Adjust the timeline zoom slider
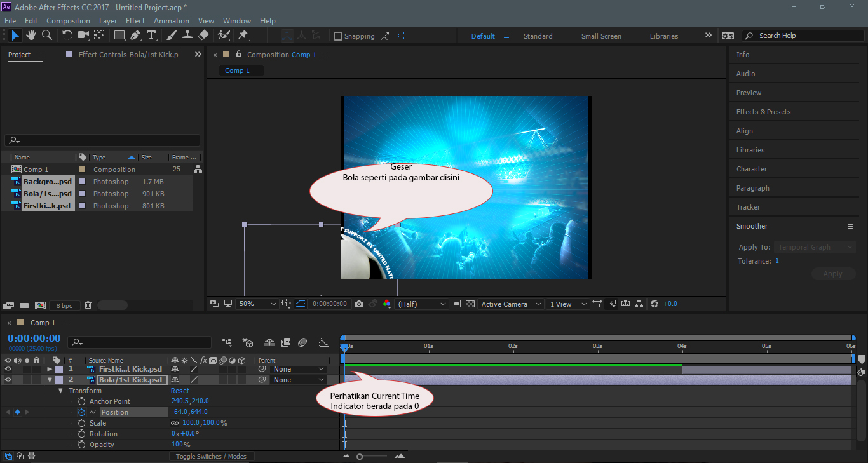The image size is (868, 463). tap(359, 455)
